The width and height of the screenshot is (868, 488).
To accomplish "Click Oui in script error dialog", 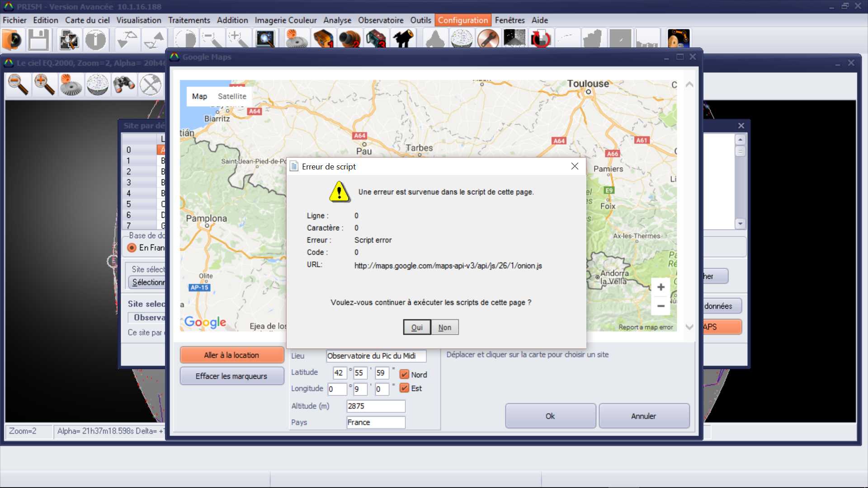I will (416, 327).
